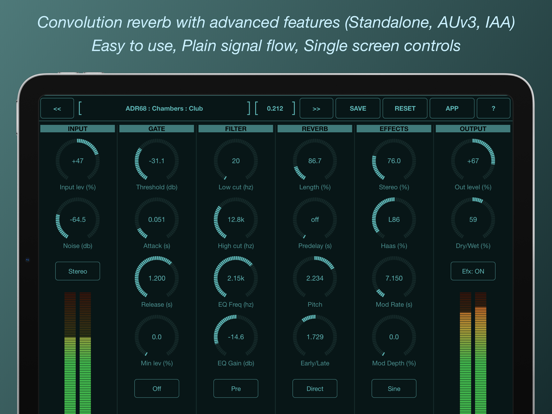Click the Dry/Wet knob showing 59
552x414 pixels.
click(x=473, y=219)
